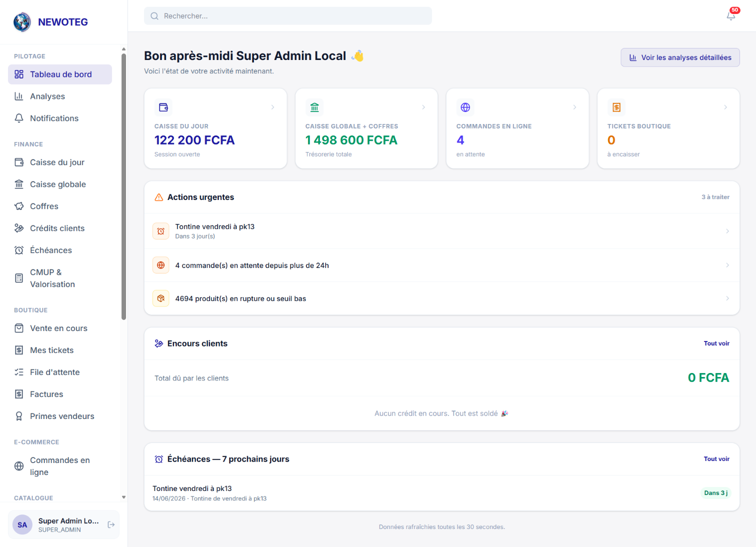This screenshot has width=756, height=547.
Task: Click the sidebar scroll down arrow
Action: point(123,497)
